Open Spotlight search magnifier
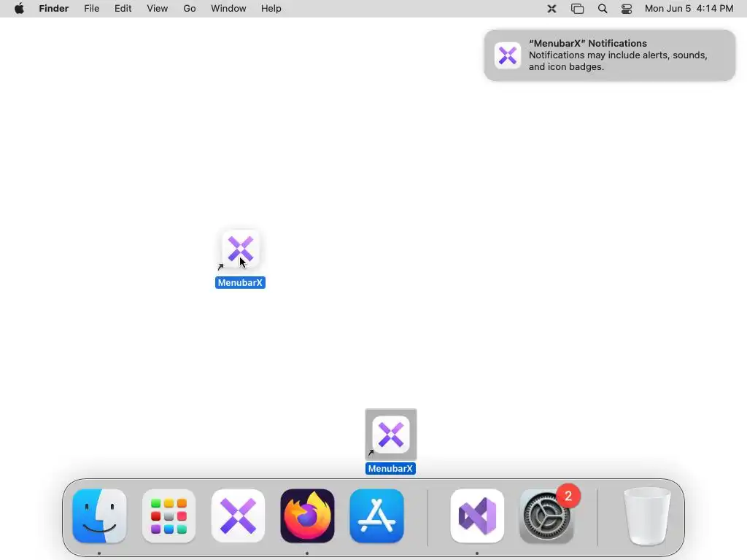Image resolution: width=747 pixels, height=560 pixels. [603, 9]
